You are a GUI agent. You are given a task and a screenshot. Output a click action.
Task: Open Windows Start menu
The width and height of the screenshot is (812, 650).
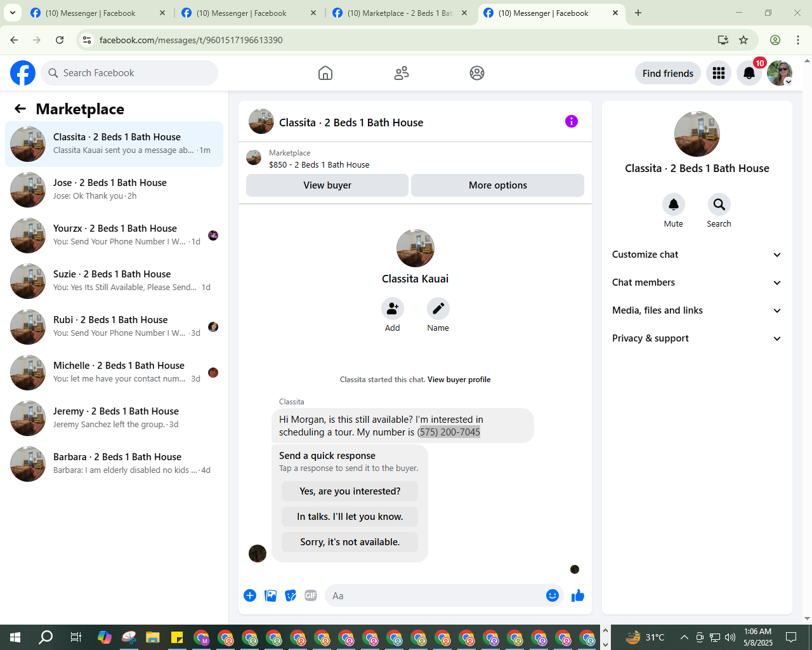[x=15, y=637]
